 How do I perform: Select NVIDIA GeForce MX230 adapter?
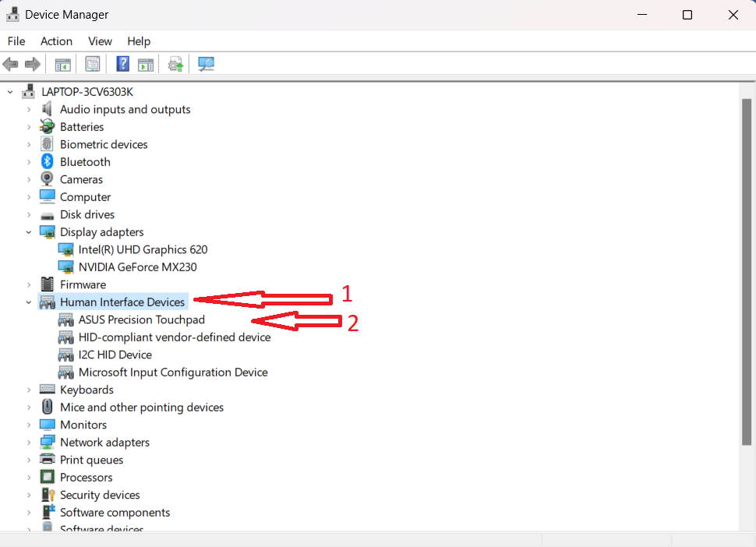138,267
